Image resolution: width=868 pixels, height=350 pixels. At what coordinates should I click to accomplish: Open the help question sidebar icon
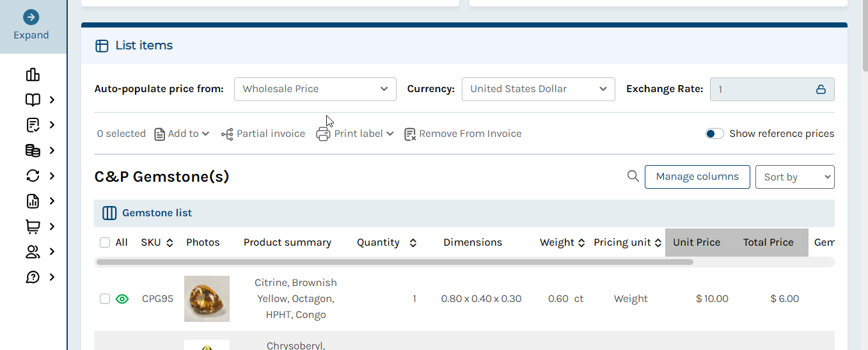click(33, 277)
